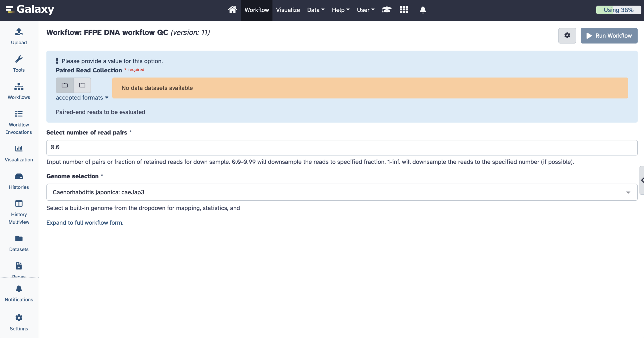The height and width of the screenshot is (338, 644).
Task: Click the number of read pairs field
Action: click(x=342, y=148)
